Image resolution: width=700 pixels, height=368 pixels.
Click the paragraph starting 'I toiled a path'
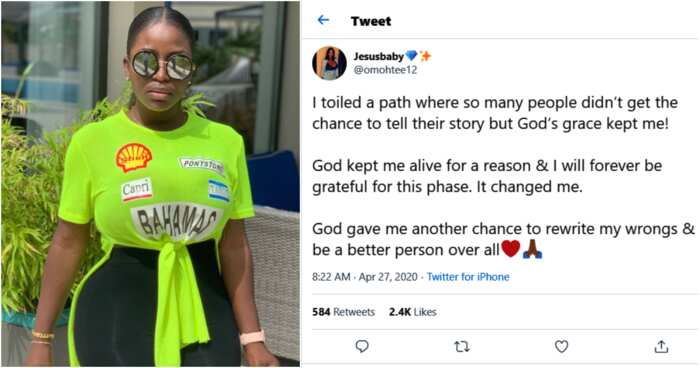(495, 113)
